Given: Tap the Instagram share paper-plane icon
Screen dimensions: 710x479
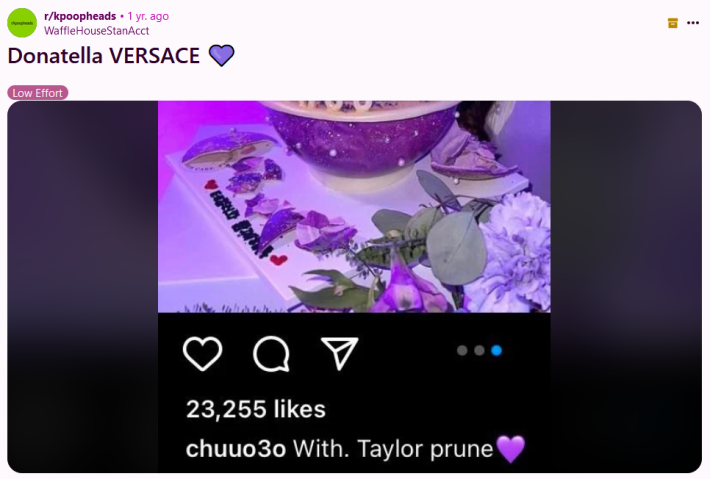Looking at the screenshot, I should pos(340,353).
